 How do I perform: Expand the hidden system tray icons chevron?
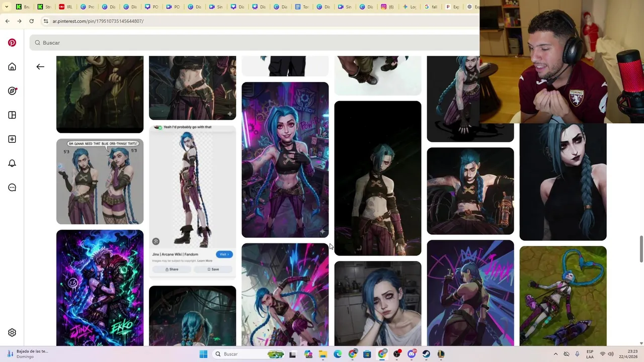tap(555, 354)
